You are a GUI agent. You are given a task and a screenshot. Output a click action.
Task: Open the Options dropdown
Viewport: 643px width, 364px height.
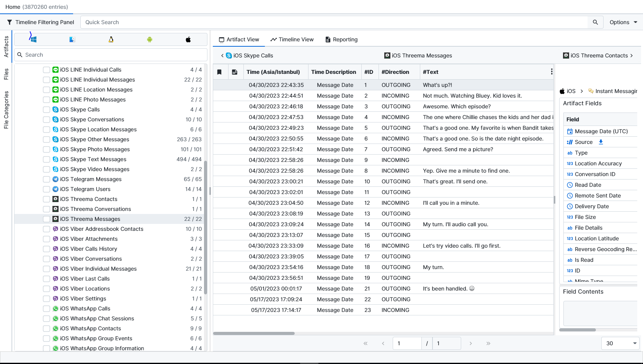point(623,22)
